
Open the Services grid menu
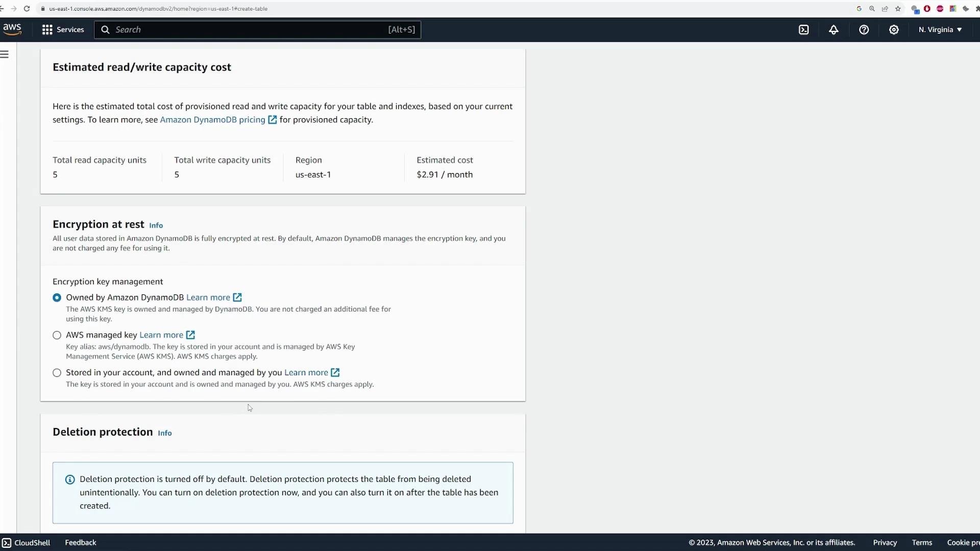pos(63,30)
